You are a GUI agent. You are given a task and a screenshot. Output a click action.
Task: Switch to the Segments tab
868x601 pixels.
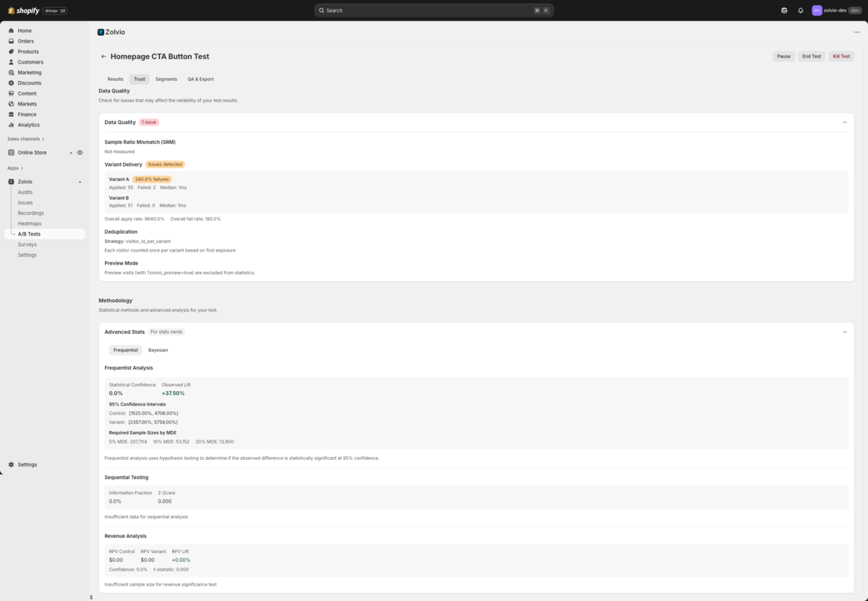click(x=166, y=79)
